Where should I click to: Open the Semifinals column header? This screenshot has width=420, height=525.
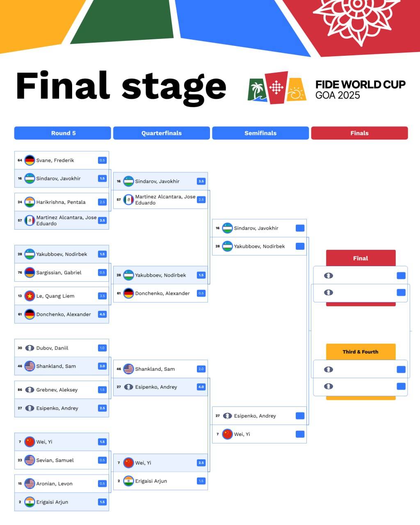pos(260,133)
